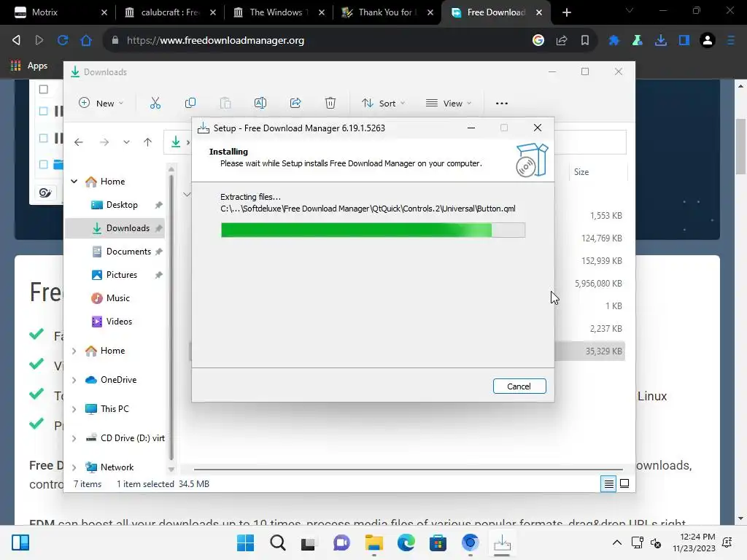Open the browser profile avatar

coord(708,41)
